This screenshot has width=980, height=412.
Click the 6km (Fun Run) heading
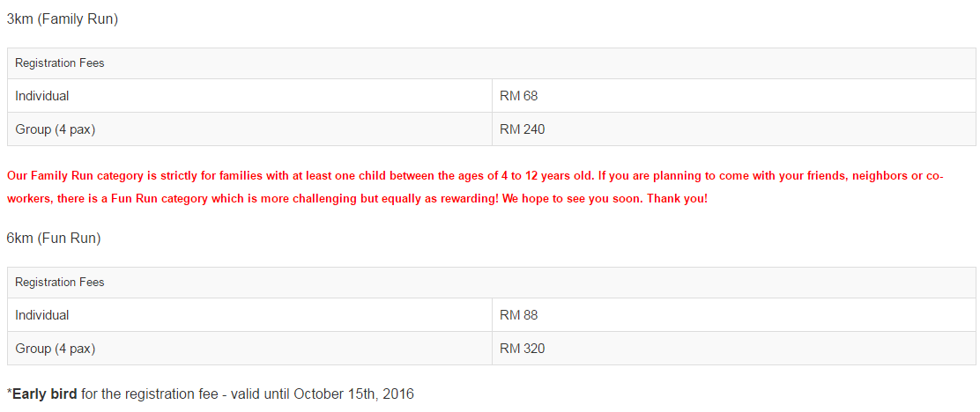(54, 238)
